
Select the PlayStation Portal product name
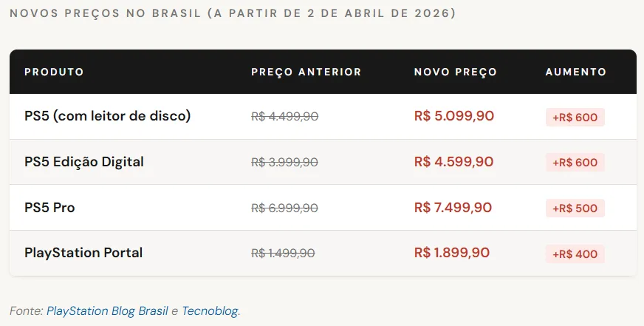83,253
